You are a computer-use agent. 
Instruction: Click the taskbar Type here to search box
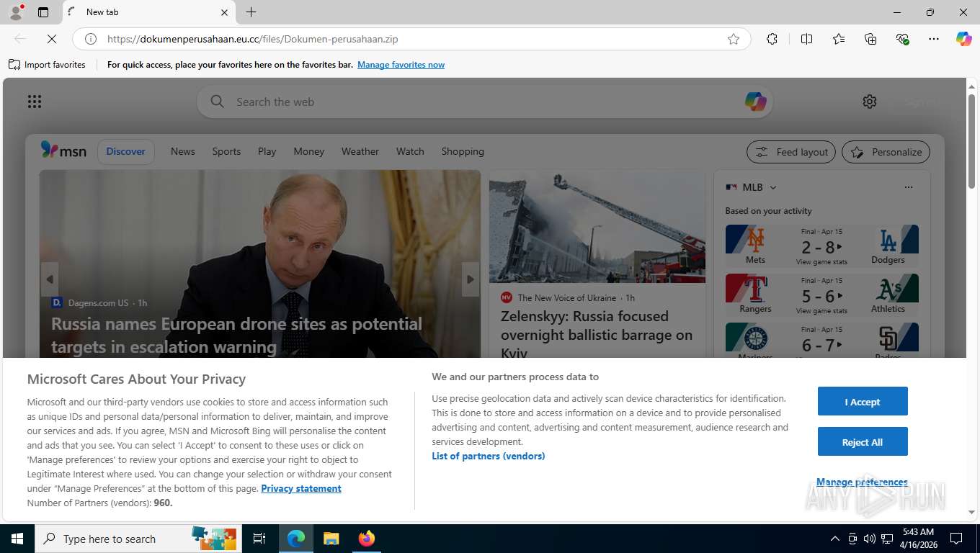coord(137,539)
